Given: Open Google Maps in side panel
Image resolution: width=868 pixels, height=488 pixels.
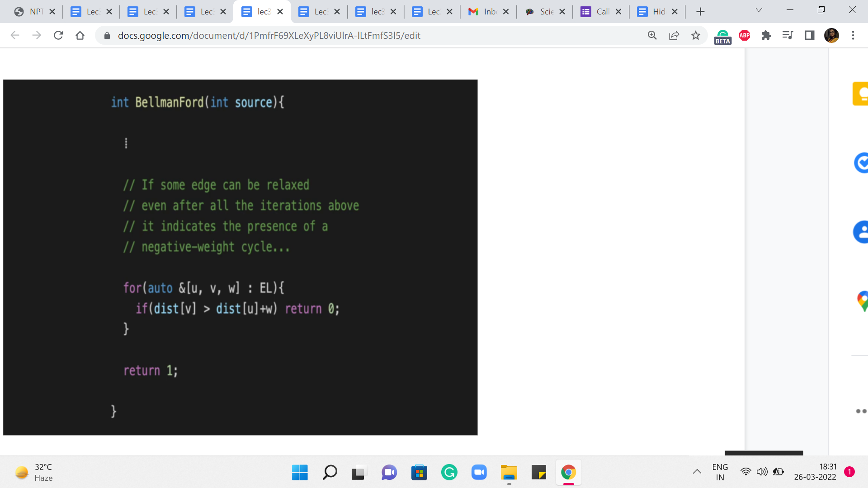Looking at the screenshot, I should pos(862,301).
